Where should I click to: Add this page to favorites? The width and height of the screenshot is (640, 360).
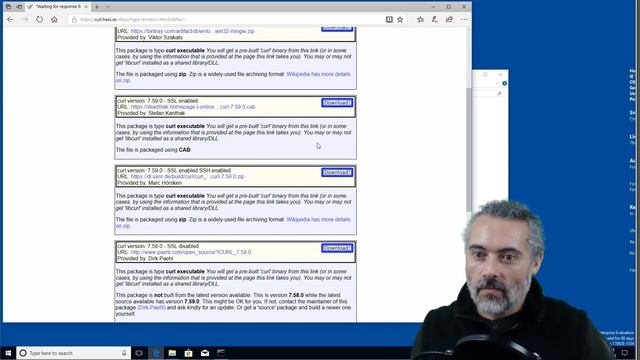400,19
